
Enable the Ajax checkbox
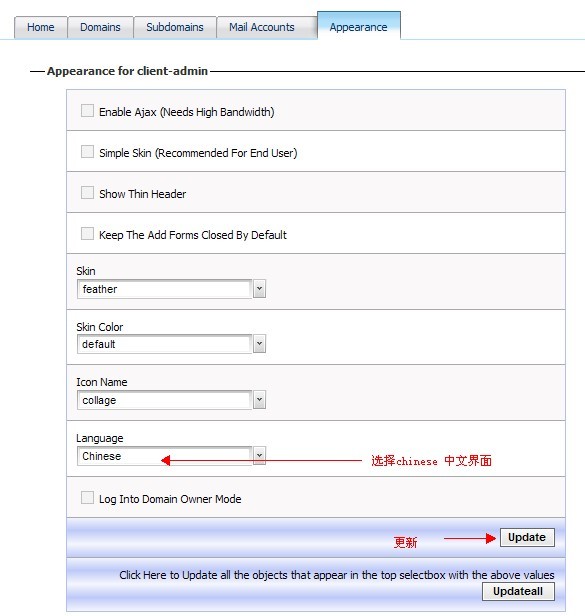click(x=87, y=110)
